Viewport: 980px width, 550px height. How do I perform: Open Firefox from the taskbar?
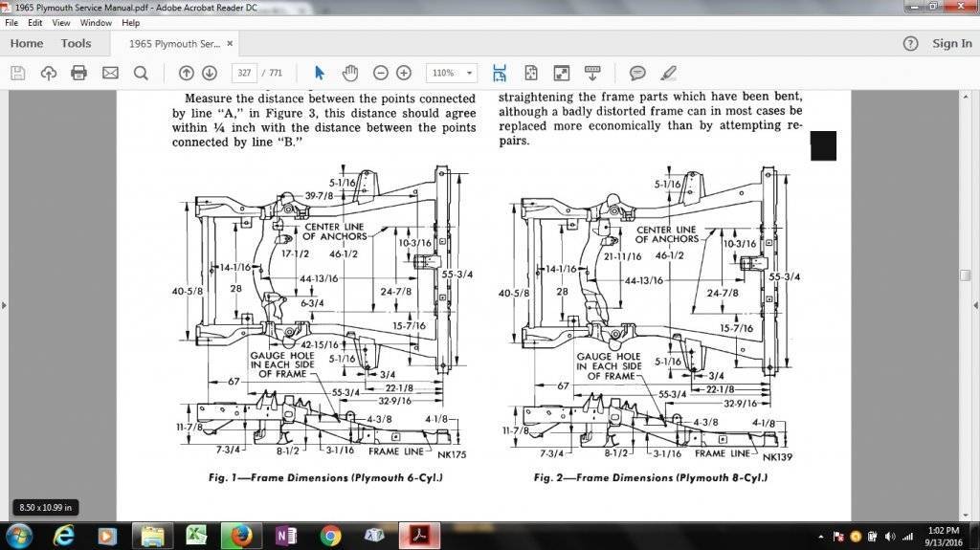(241, 536)
